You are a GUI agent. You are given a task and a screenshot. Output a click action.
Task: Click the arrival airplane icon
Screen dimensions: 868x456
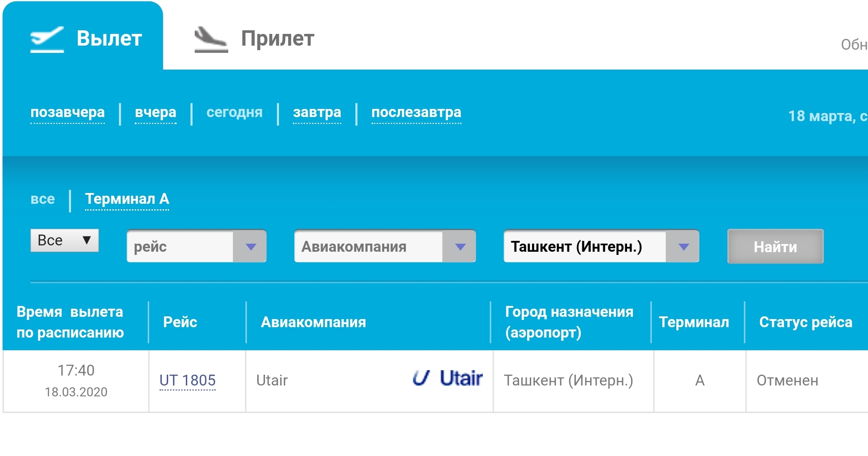click(211, 39)
